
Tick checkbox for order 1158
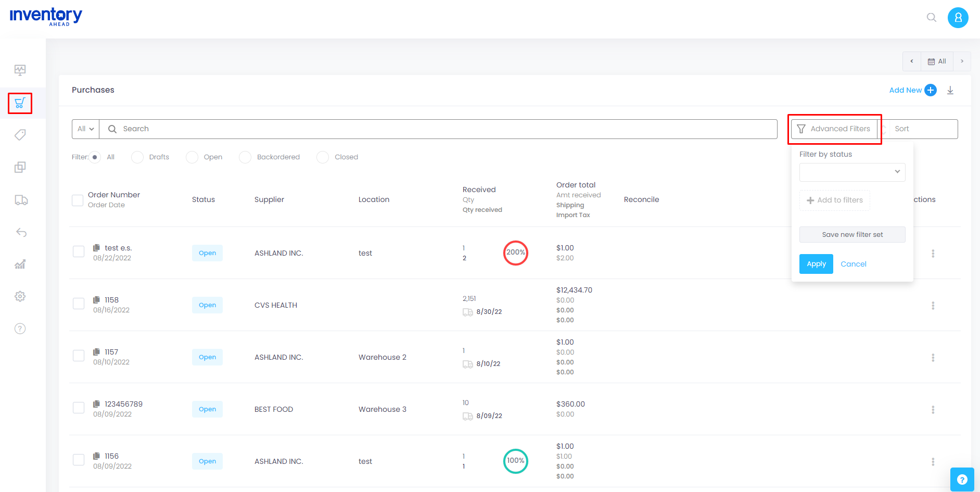[79, 304]
